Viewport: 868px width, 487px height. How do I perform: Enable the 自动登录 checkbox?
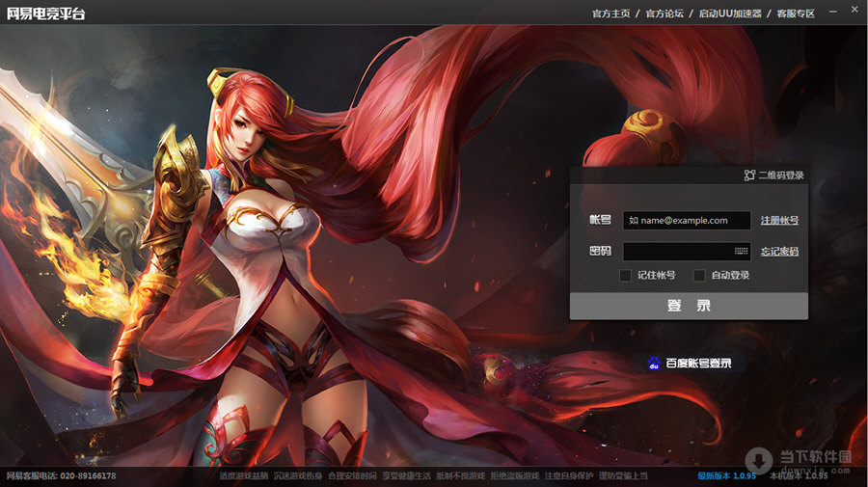[x=699, y=275]
